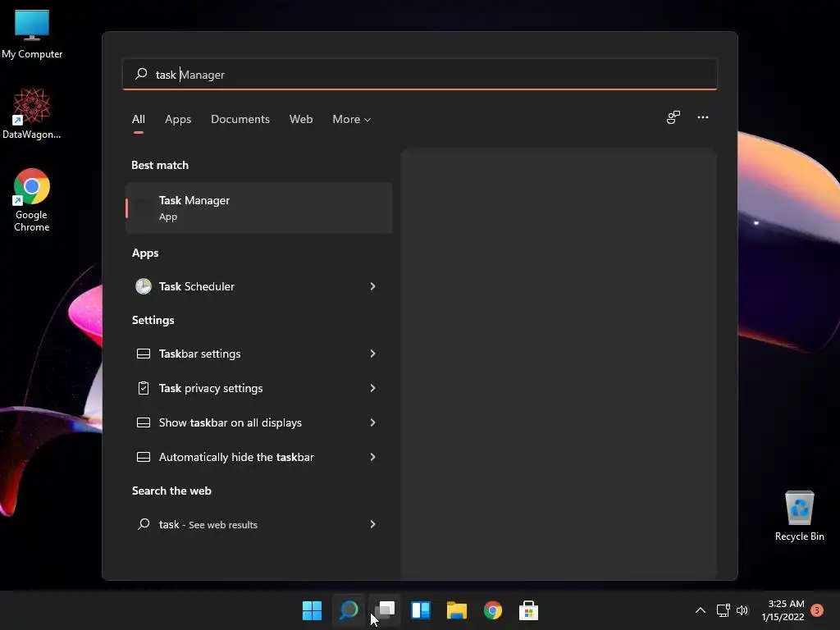Click the Show taskbar on all displays icon
840x630 pixels.
[143, 422]
